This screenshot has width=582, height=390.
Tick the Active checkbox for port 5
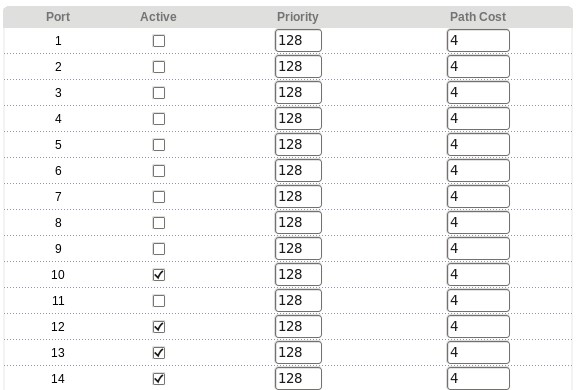click(x=159, y=145)
